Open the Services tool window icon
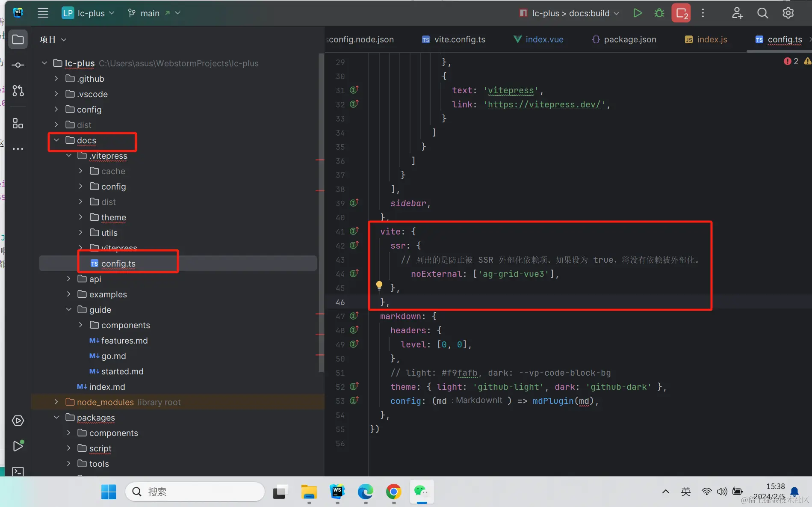Viewport: 812px width, 507px height. pos(18,421)
